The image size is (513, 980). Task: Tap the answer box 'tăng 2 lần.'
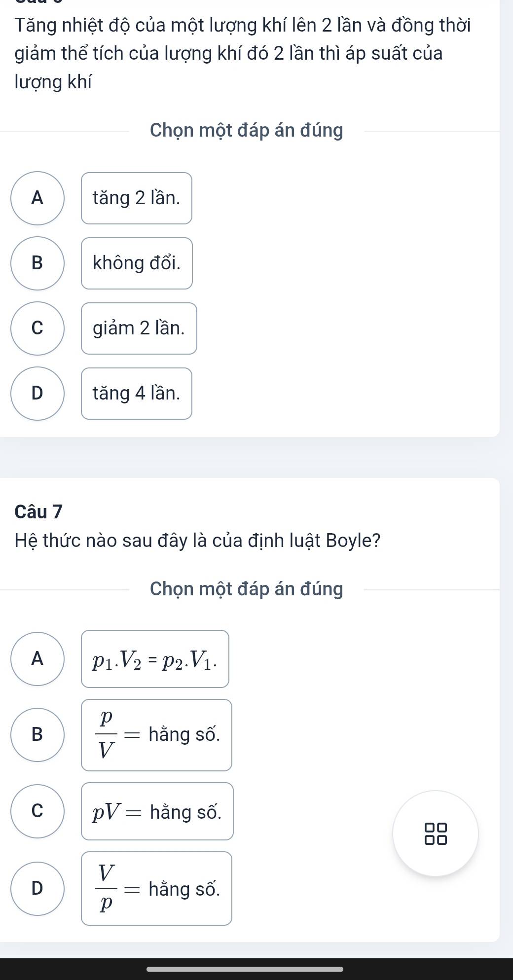tap(137, 198)
